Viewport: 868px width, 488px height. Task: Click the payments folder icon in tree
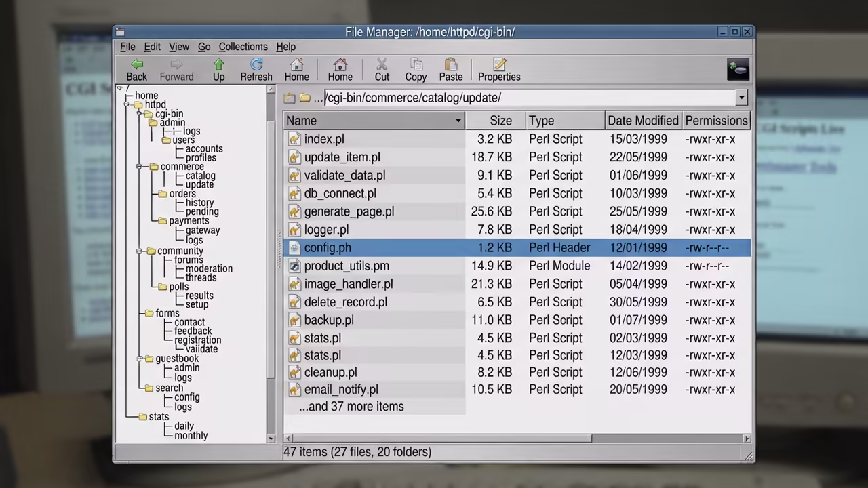162,221
